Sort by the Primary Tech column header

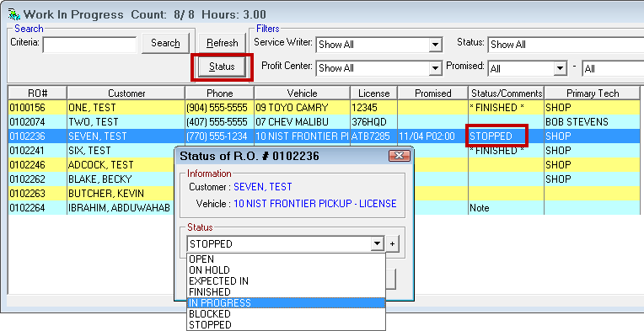593,93
